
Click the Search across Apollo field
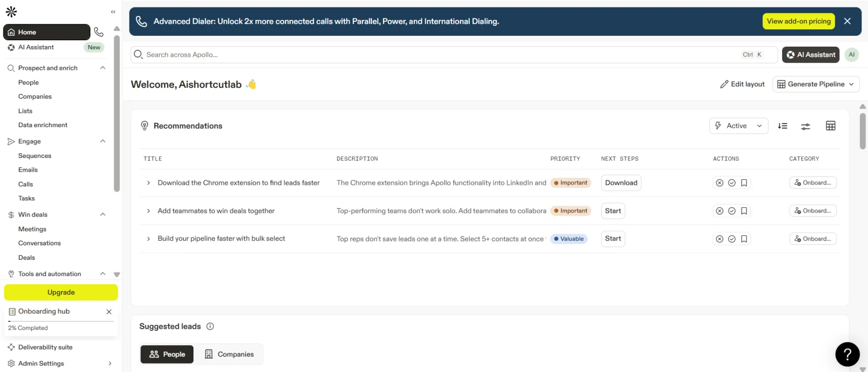point(436,55)
